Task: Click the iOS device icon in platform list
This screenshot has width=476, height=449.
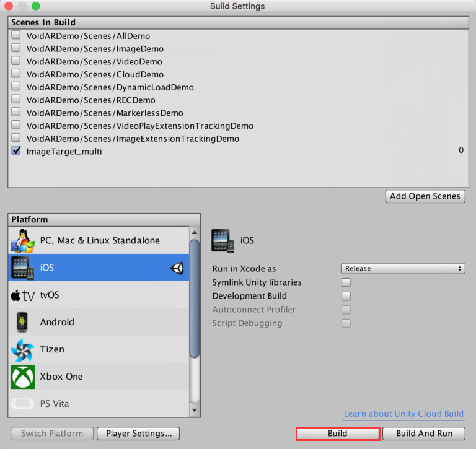Action: 22,268
